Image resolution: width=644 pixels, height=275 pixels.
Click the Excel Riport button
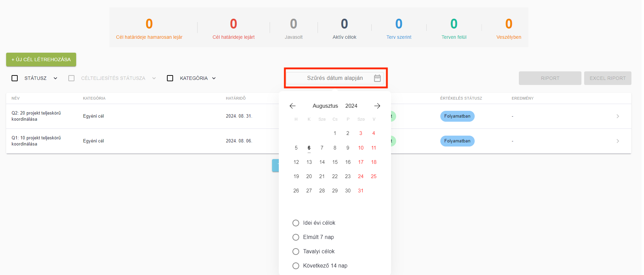tap(607, 78)
